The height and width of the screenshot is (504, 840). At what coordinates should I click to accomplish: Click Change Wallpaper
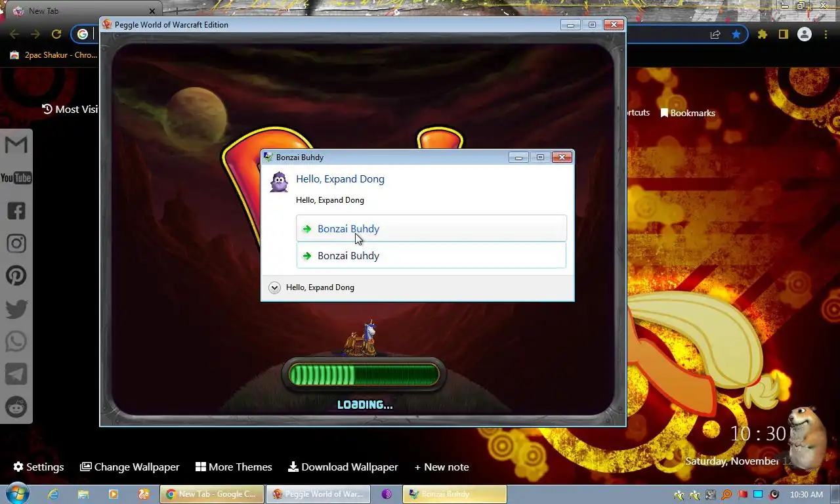point(130,467)
